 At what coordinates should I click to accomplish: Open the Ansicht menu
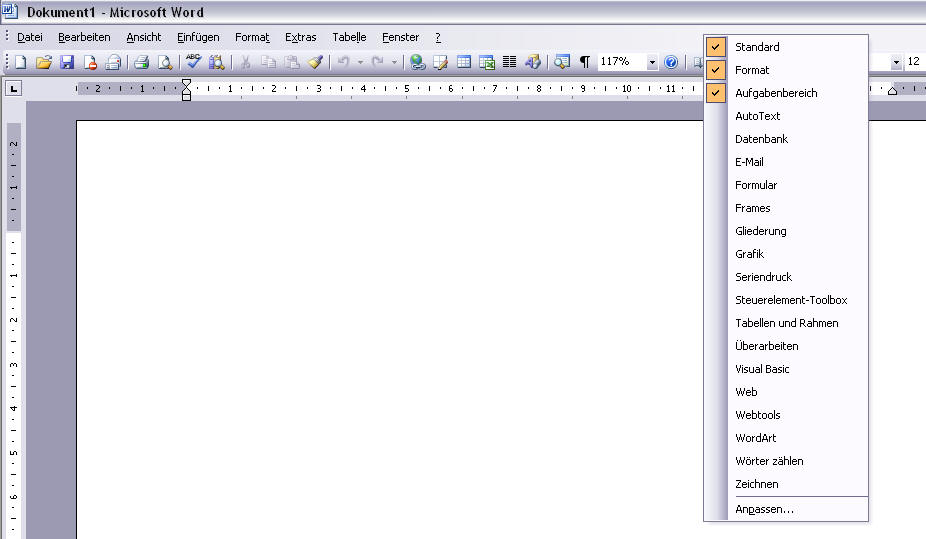(x=144, y=37)
